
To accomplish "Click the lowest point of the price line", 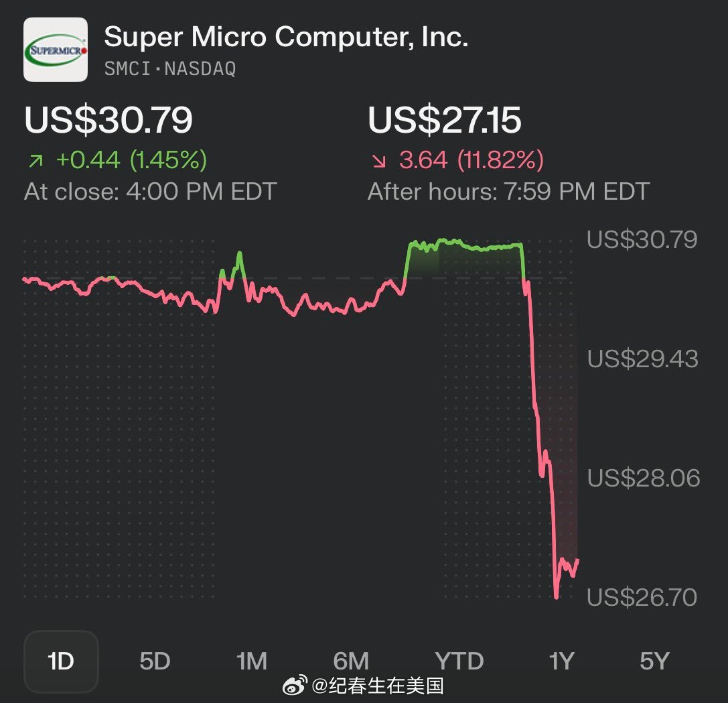I will [x=557, y=596].
